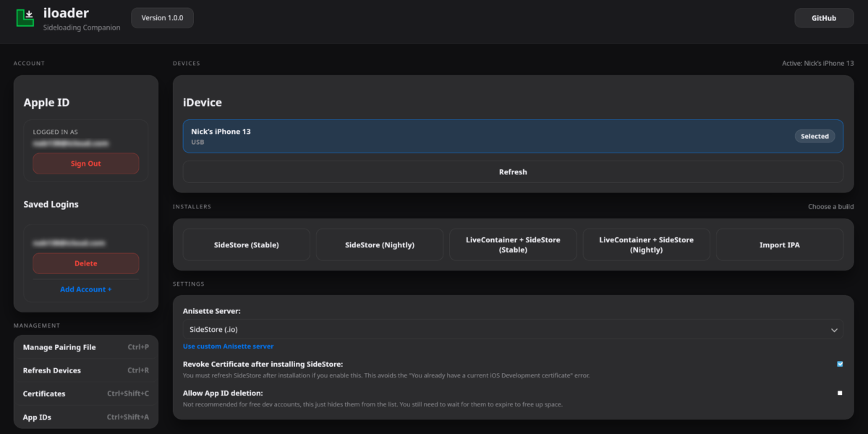Choose LiveContainer + SideStore (Nightly)

click(x=646, y=244)
